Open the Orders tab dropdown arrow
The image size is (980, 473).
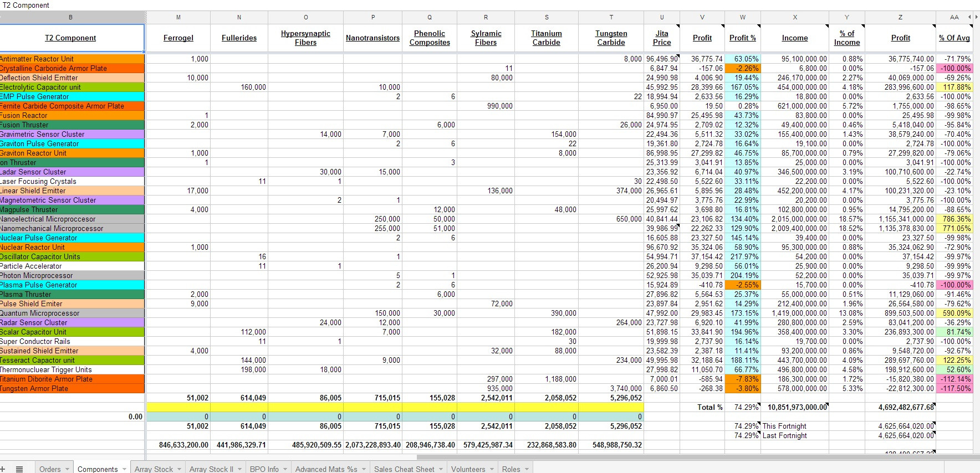pyautogui.click(x=68, y=469)
